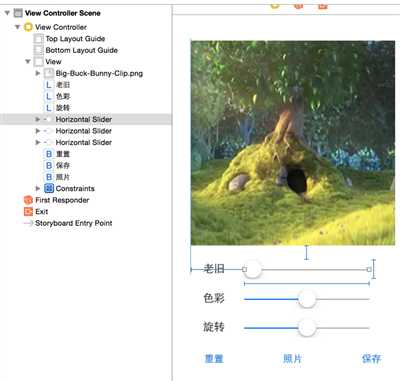400x381 pixels.
Task: Click the 重置 button on canvas
Action: (214, 359)
